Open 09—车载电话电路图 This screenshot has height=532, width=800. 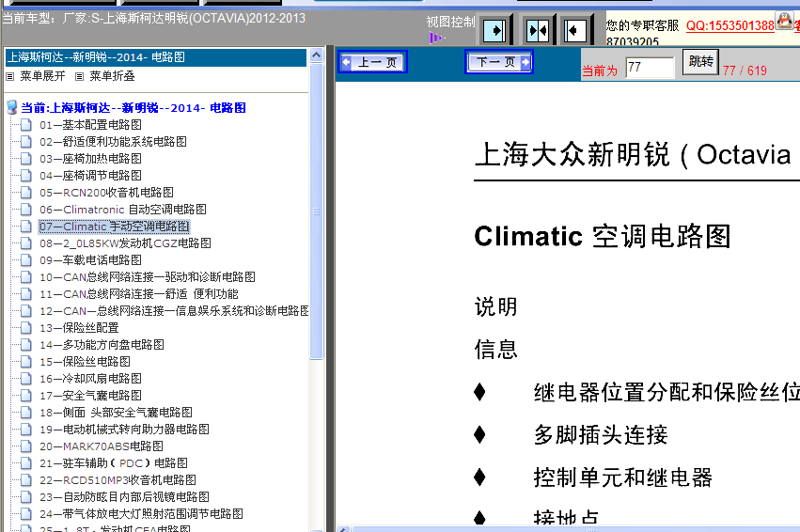[90, 260]
